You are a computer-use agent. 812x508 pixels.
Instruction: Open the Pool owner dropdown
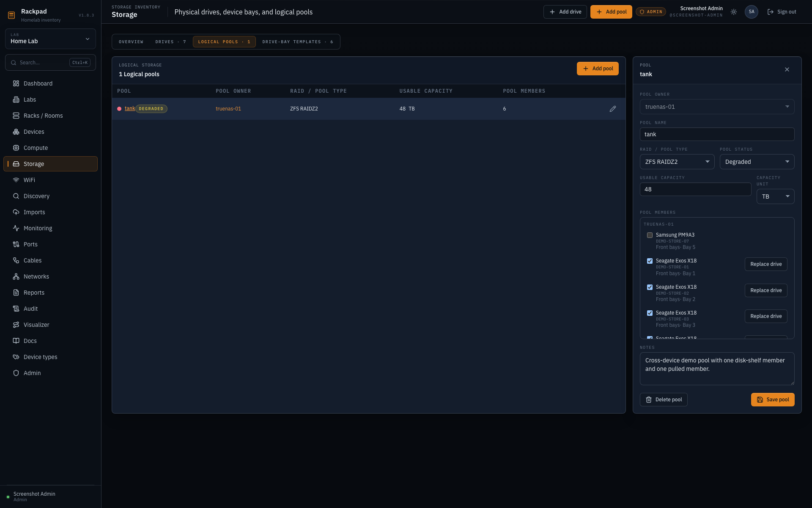pos(717,107)
